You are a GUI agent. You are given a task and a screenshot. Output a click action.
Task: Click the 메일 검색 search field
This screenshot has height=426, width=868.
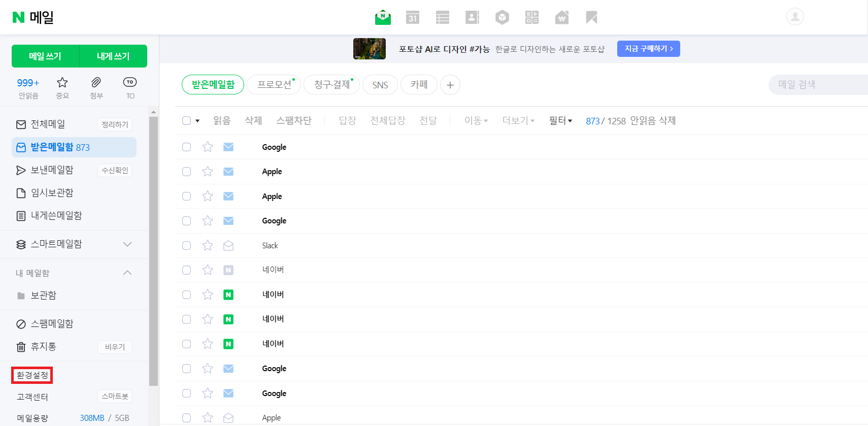point(818,85)
